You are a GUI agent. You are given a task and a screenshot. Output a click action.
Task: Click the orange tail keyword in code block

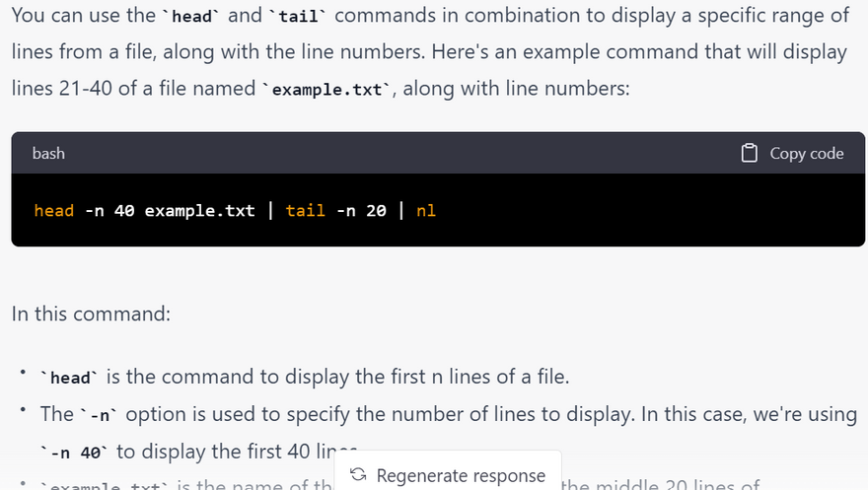click(305, 210)
